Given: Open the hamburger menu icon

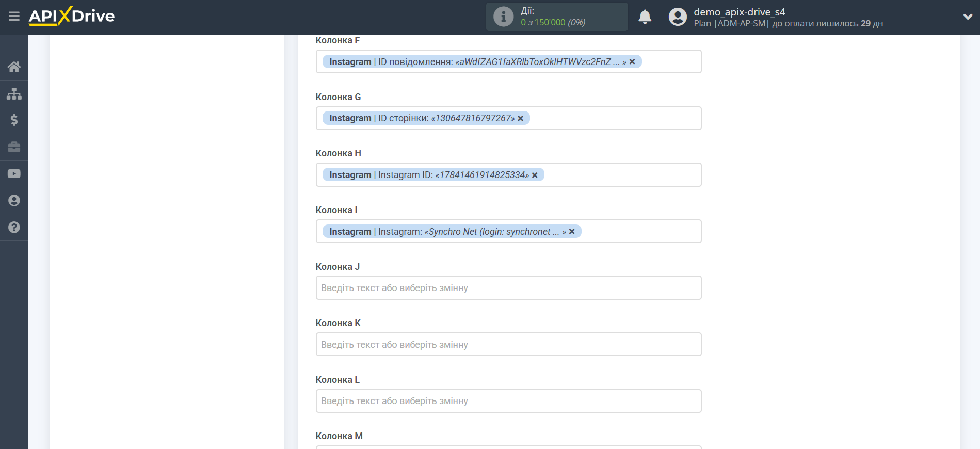Looking at the screenshot, I should coord(14,17).
